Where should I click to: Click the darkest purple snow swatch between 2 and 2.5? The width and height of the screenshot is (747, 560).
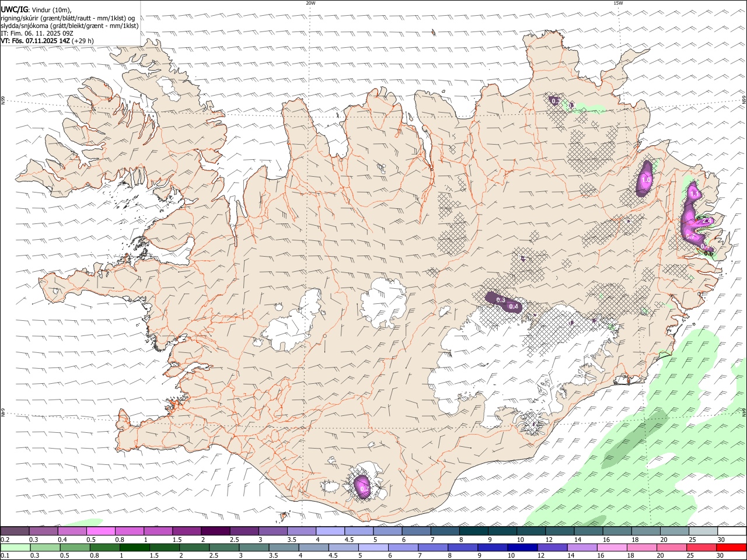tap(215, 531)
